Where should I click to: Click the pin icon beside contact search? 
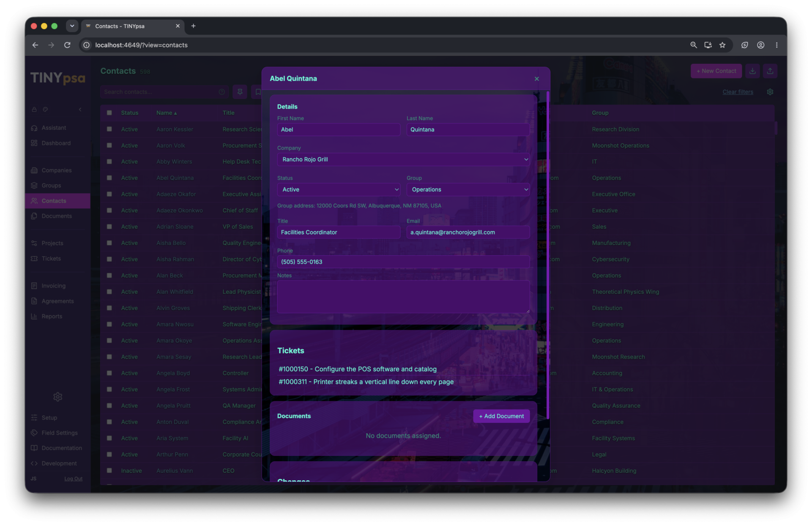click(x=240, y=92)
